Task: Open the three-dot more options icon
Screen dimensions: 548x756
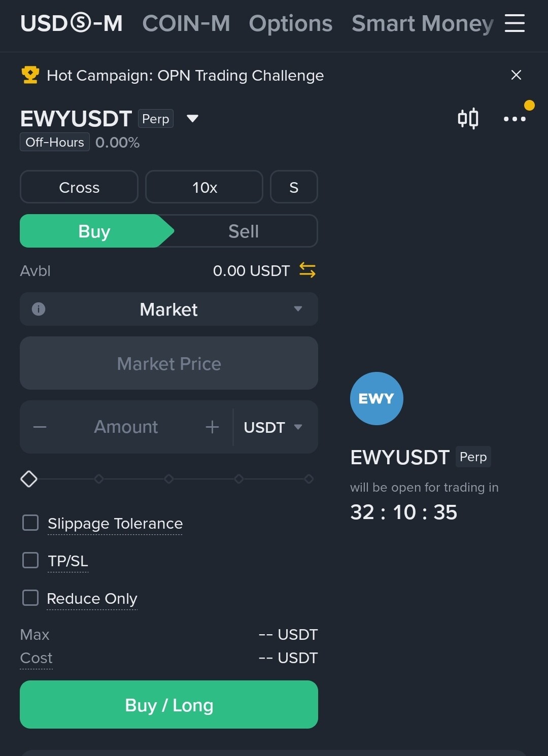Action: coord(515,119)
